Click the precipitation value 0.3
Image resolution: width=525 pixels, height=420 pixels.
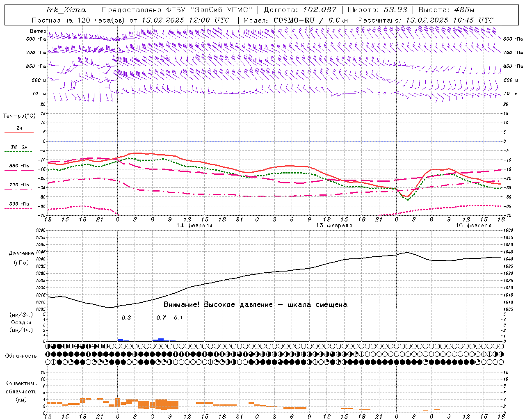pyautogui.click(x=126, y=317)
